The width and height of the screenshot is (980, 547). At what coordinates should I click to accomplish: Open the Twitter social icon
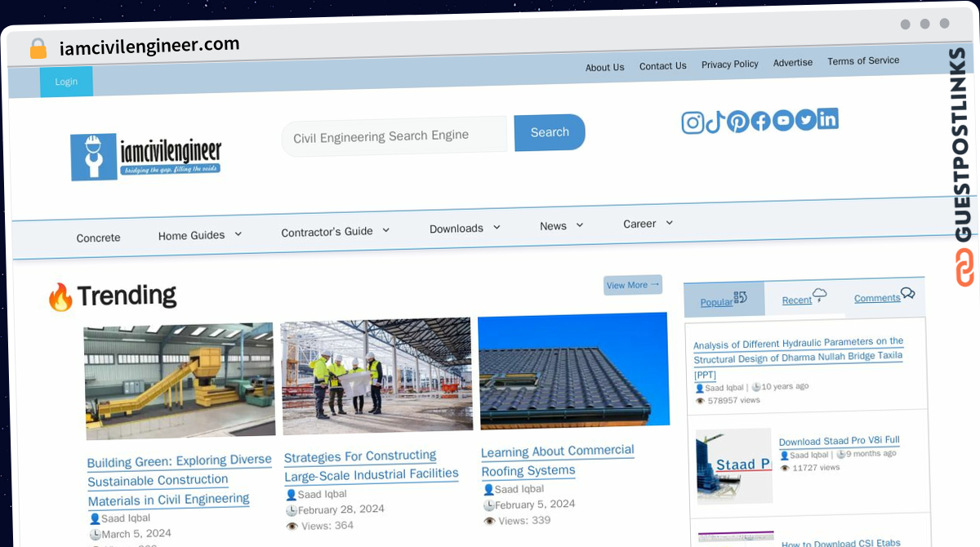(805, 120)
